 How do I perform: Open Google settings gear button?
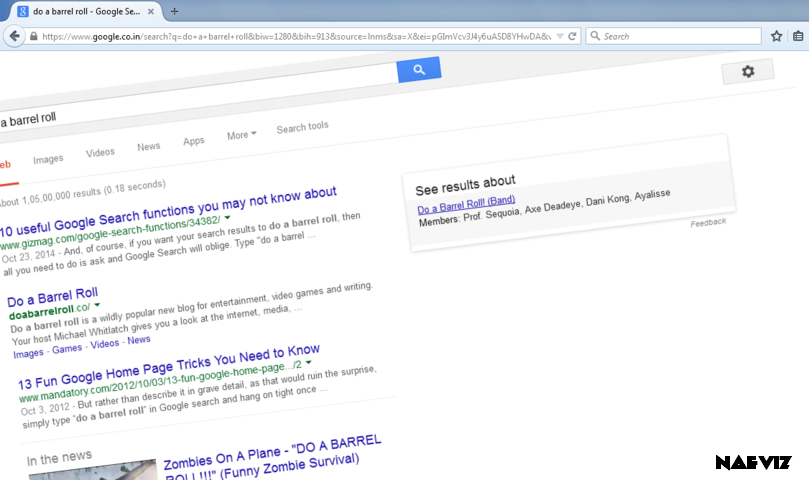click(748, 71)
